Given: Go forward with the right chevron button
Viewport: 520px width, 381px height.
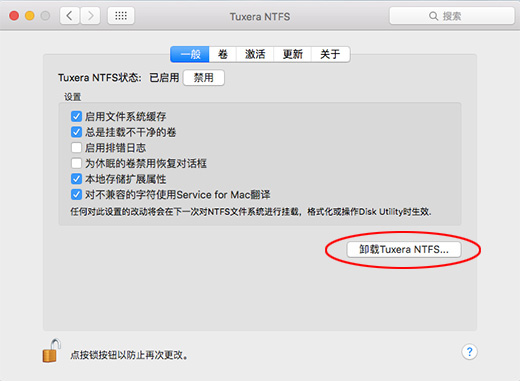Looking at the screenshot, I should click(x=90, y=16).
